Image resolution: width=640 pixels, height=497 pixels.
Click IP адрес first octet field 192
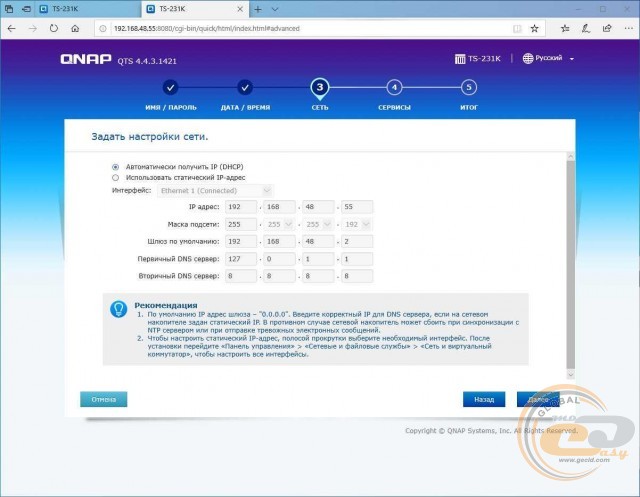(x=241, y=207)
